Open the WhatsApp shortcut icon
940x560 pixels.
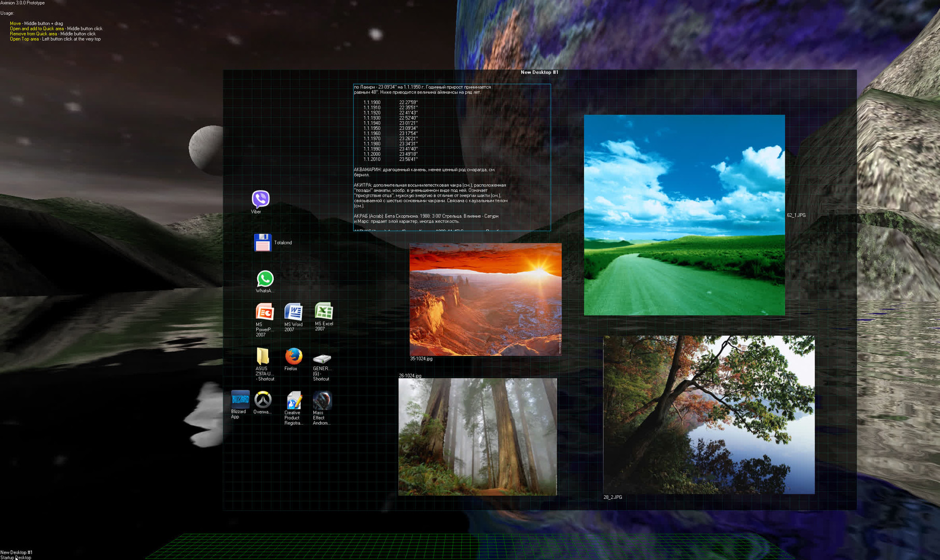(265, 279)
